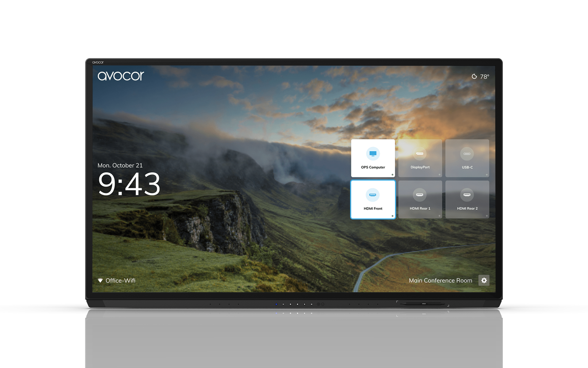Viewport: 588px width, 368px height.
Task: Select the OPS Computer input source
Action: [373, 158]
